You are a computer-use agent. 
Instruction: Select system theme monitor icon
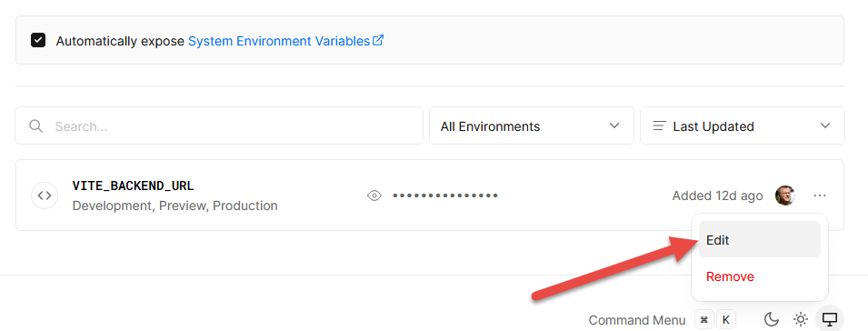pyautogui.click(x=830, y=319)
